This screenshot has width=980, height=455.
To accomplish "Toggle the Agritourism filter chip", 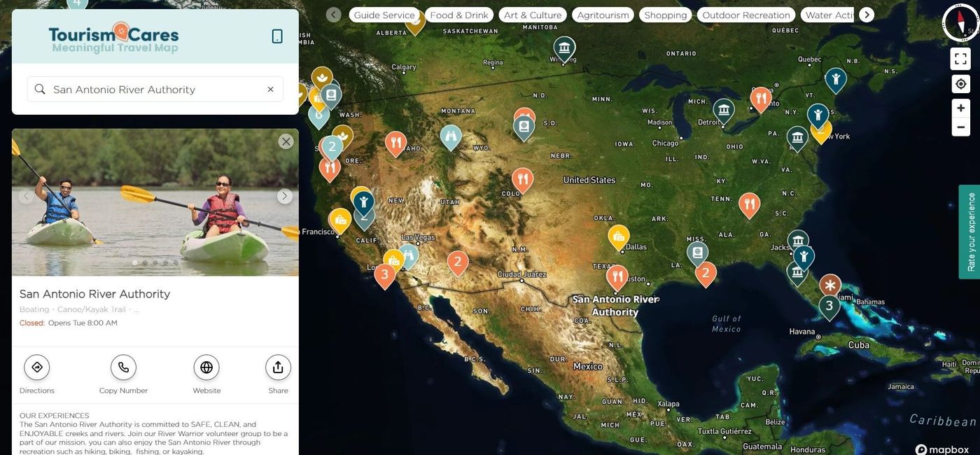I will click(603, 15).
